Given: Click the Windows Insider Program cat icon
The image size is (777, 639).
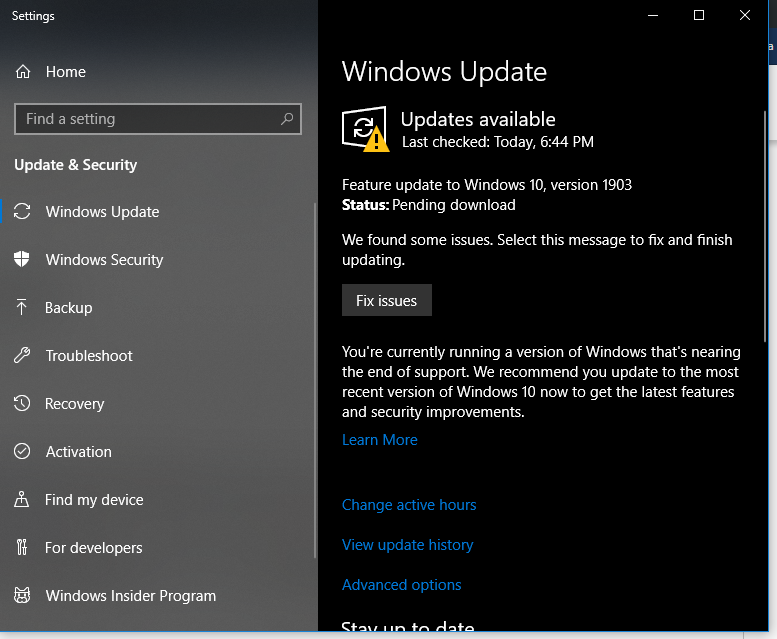Looking at the screenshot, I should point(22,595).
